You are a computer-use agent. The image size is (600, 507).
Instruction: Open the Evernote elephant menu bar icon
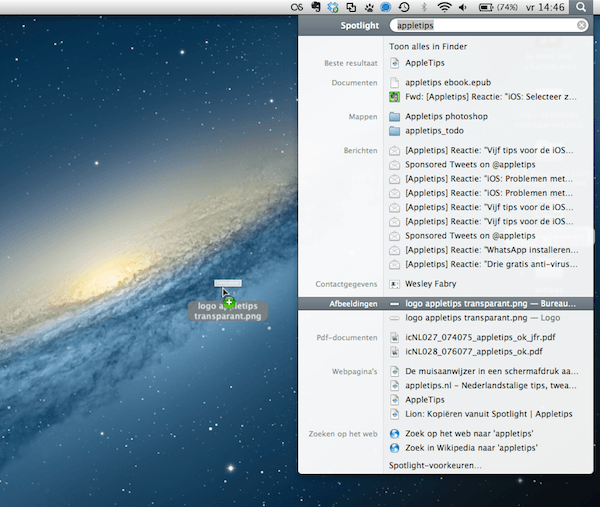316,7
